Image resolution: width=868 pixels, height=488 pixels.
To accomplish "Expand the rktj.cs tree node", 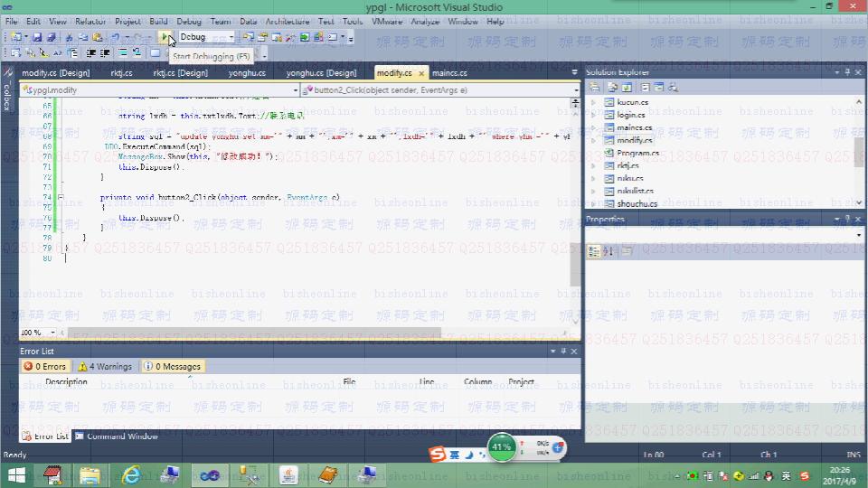I will click(593, 165).
